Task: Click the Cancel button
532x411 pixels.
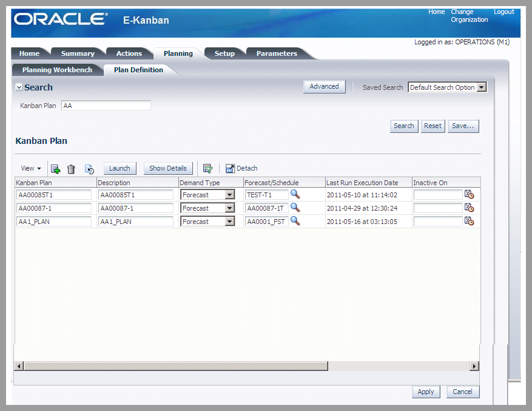Action: pyautogui.click(x=462, y=392)
